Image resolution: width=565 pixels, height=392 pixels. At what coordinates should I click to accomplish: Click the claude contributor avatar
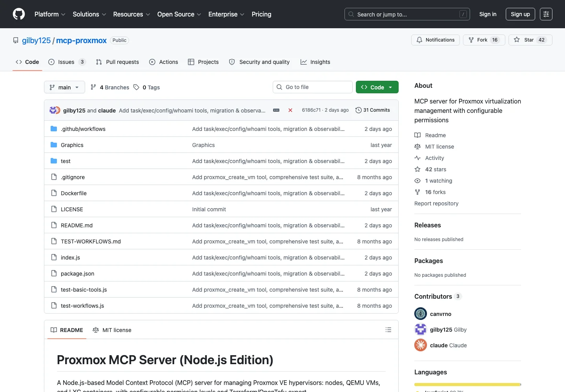(421, 345)
